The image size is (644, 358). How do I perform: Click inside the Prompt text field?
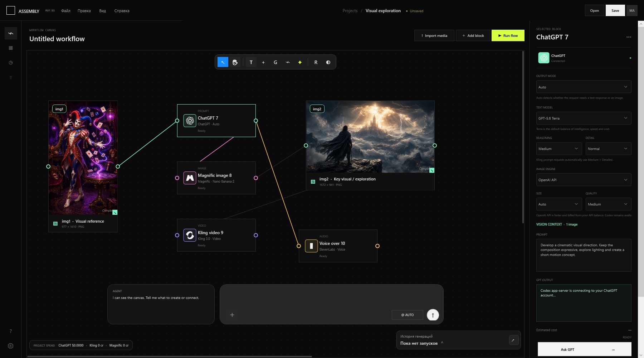point(584,255)
